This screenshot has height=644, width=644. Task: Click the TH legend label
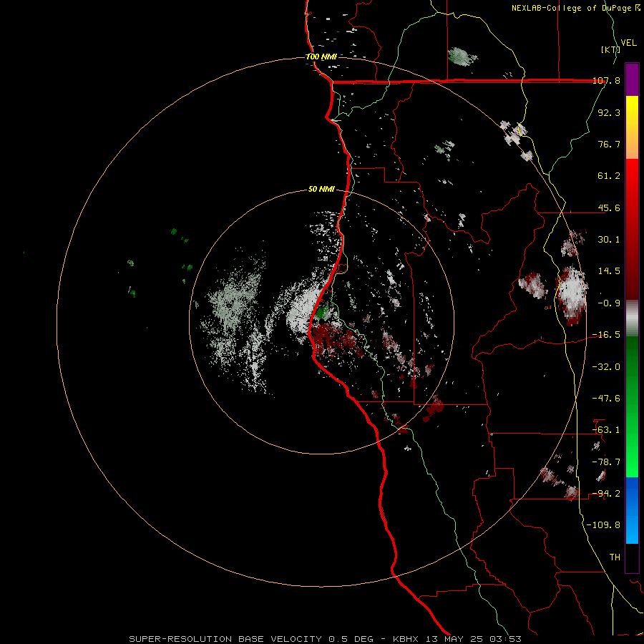click(615, 557)
